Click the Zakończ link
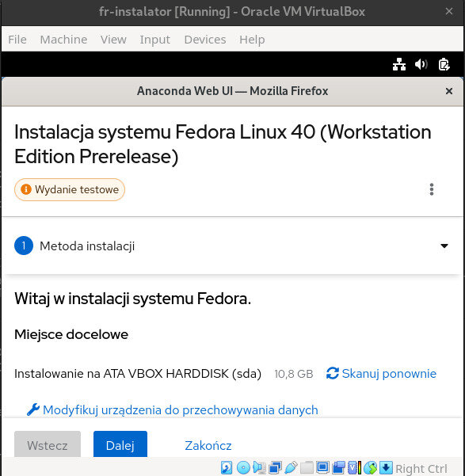This screenshot has height=476, width=465. pos(208,446)
